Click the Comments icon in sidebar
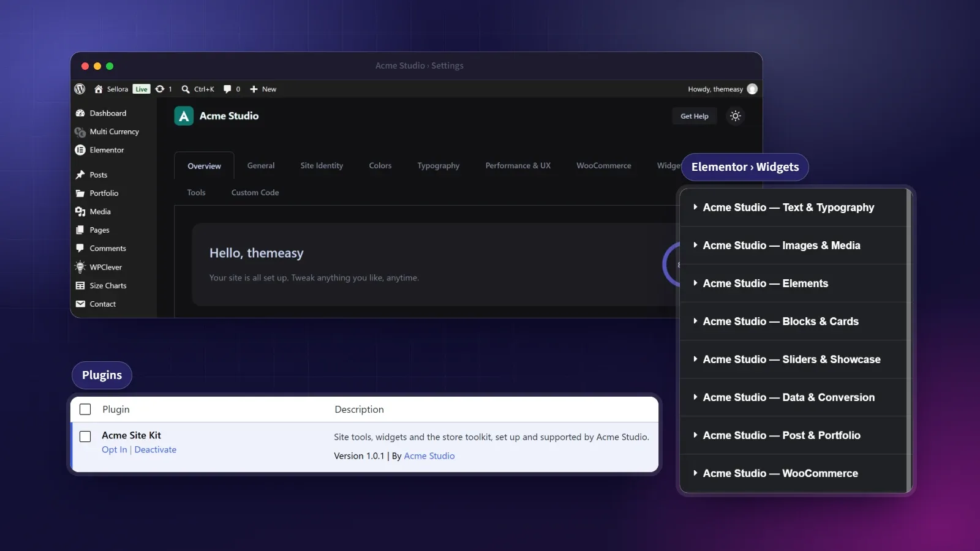 click(x=80, y=248)
